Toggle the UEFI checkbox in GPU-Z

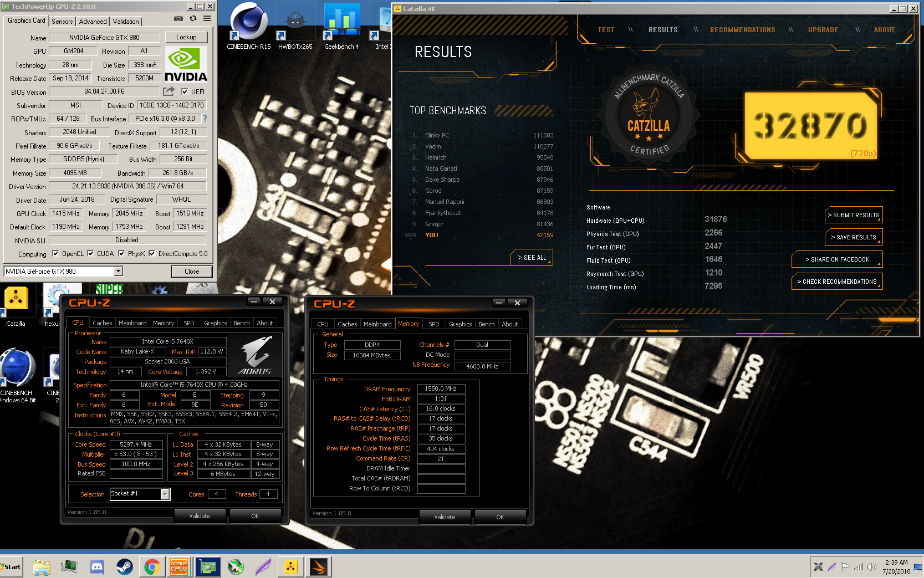(185, 91)
